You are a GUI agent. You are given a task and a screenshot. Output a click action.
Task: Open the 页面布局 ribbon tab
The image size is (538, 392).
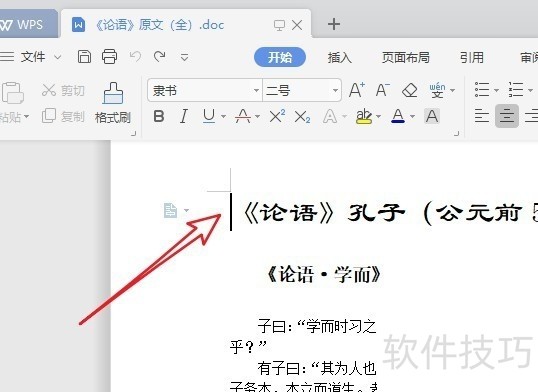coord(406,57)
